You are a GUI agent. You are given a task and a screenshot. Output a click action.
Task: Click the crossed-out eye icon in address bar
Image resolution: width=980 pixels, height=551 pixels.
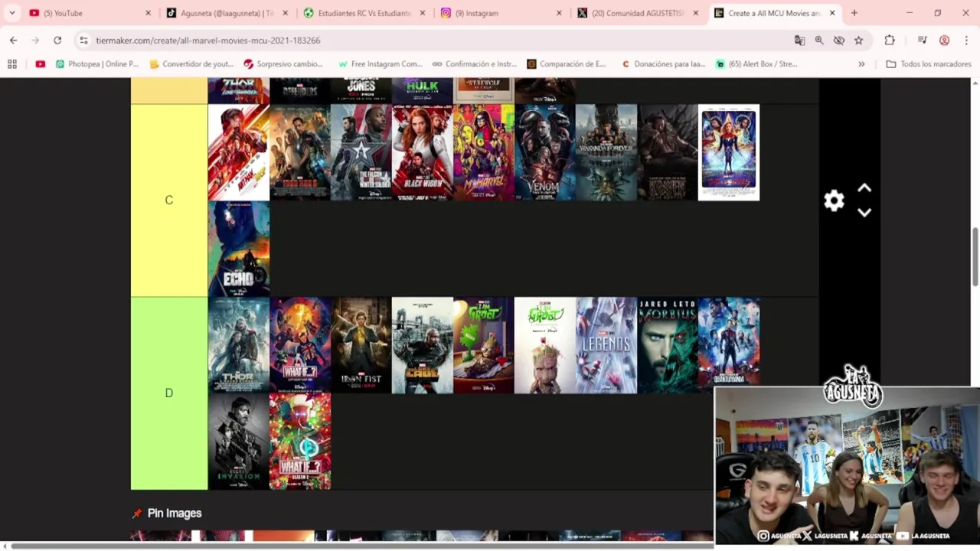839,41
